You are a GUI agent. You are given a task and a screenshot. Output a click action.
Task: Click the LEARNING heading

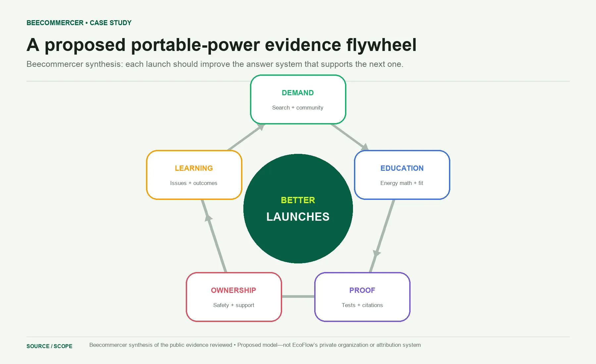pos(194,168)
